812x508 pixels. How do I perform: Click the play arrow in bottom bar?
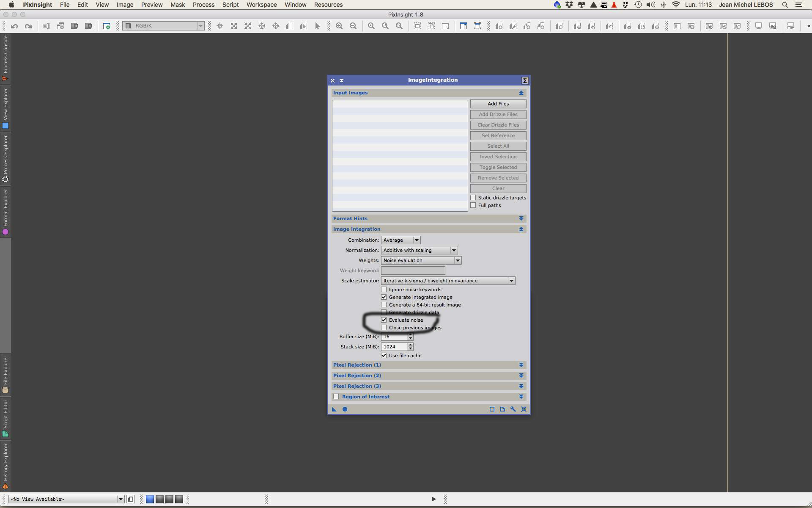click(434, 500)
